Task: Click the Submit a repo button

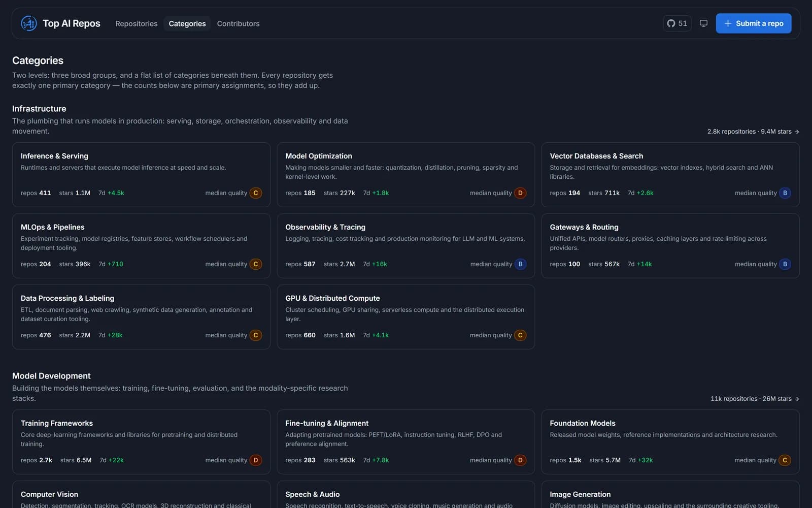Action: (x=754, y=23)
